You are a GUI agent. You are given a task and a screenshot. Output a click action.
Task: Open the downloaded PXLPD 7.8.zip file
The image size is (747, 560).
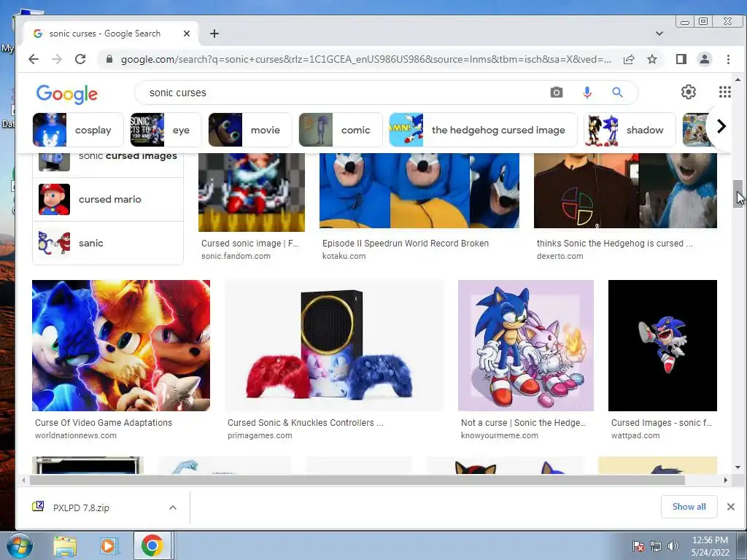pyautogui.click(x=81, y=507)
